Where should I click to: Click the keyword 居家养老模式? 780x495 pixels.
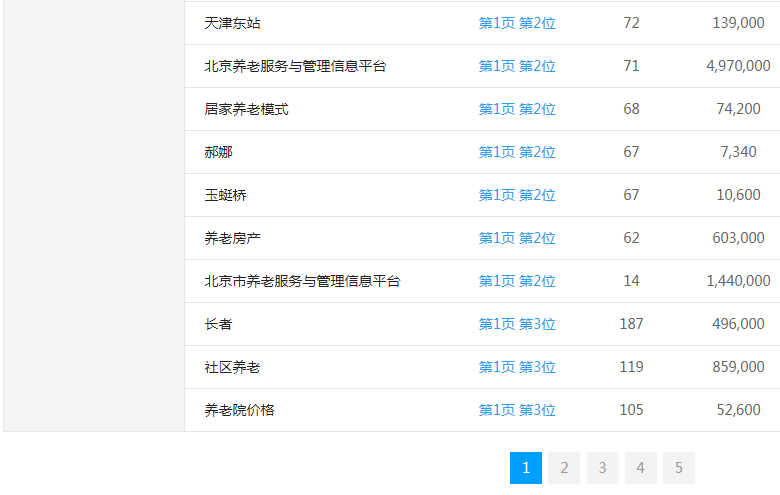(x=247, y=109)
